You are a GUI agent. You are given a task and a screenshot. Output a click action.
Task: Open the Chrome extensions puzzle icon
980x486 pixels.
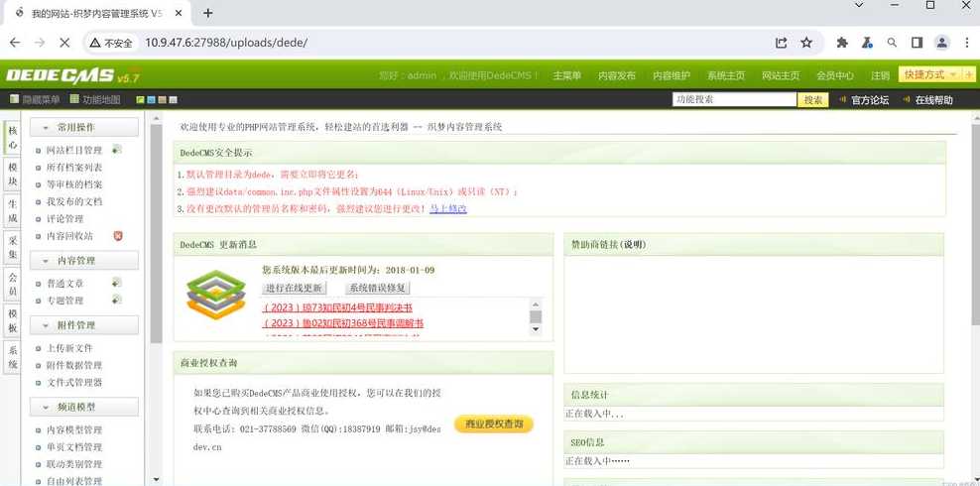(x=842, y=43)
